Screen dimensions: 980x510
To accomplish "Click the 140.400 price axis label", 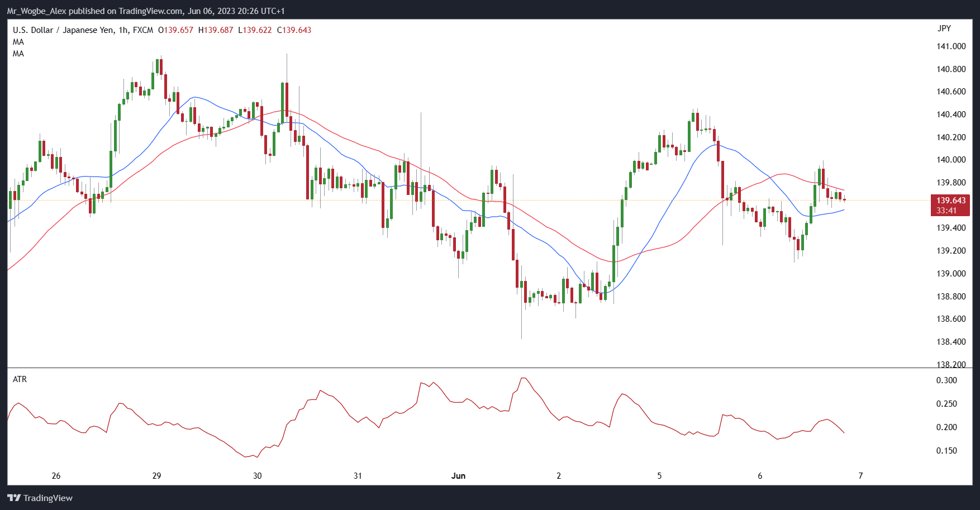I will point(951,115).
